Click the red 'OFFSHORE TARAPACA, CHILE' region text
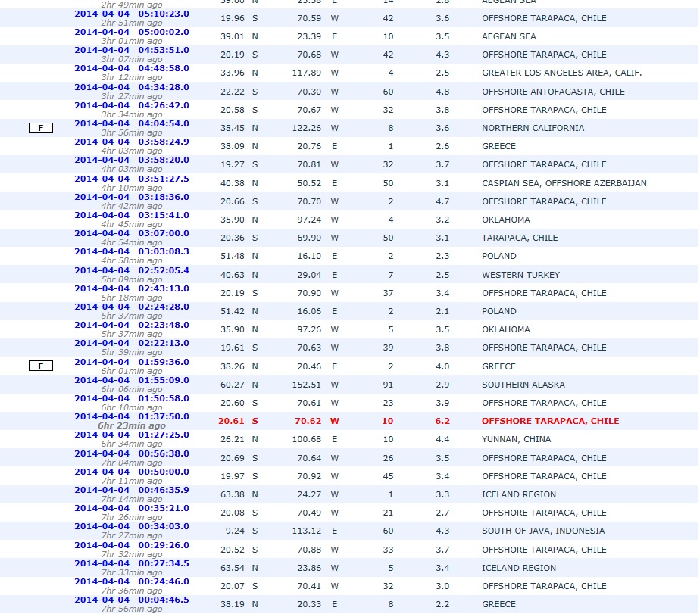This screenshot has width=700, height=614. point(551,421)
